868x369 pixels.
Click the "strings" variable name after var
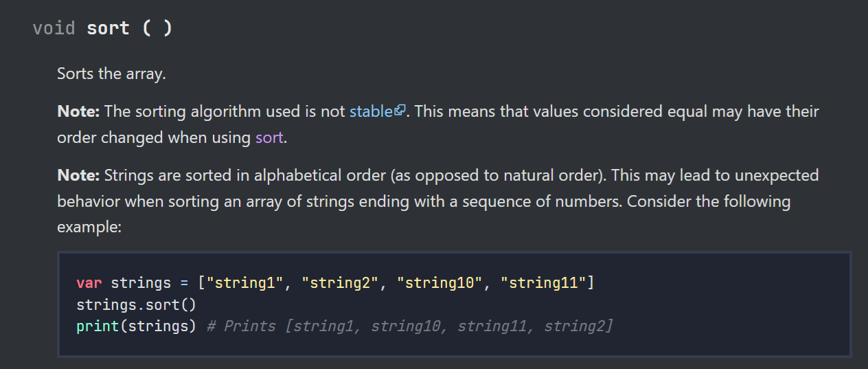(x=141, y=283)
